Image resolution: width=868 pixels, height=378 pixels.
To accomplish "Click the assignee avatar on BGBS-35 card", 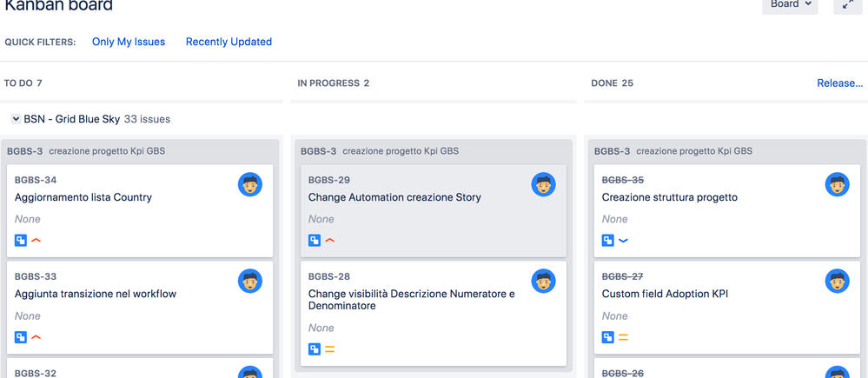I will pos(838,185).
